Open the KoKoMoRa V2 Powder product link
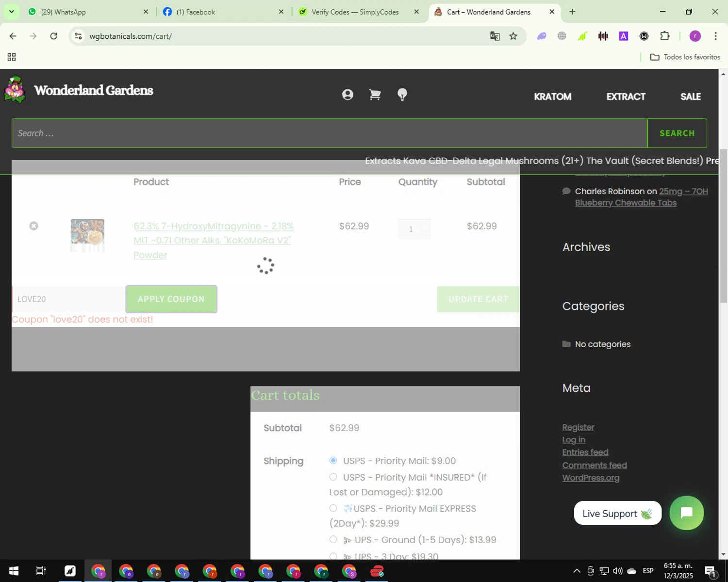The image size is (728, 582). tap(214, 240)
